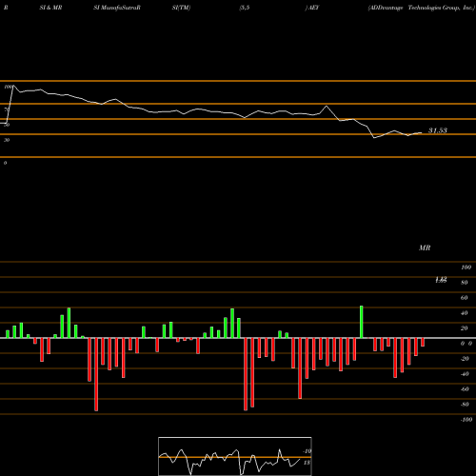
Task: Click the MR panel title label
Action: 425,248
